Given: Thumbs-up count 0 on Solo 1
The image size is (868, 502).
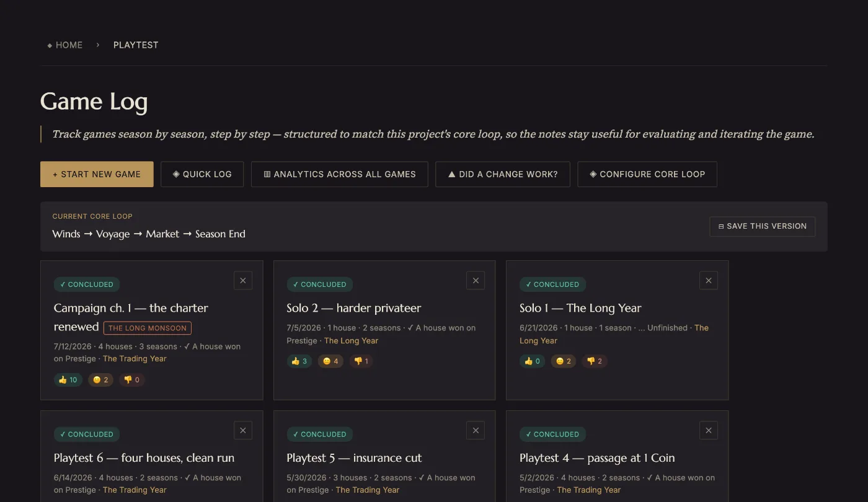Looking at the screenshot, I should [533, 361].
